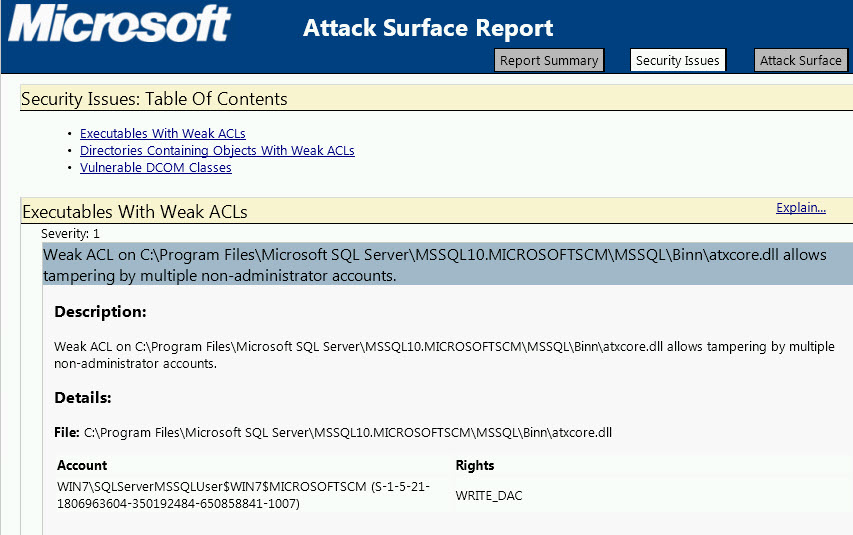Viewport: 853px width, 535px height.
Task: Select the Security Issues: Table Of Contents heading
Action: point(154,99)
